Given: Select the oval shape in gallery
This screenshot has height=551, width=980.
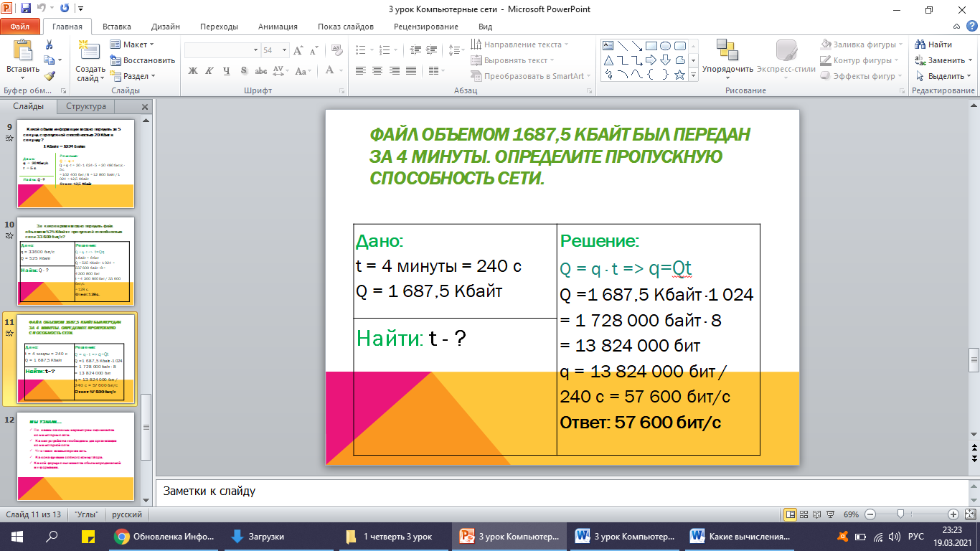Looking at the screenshot, I should 665,45.
